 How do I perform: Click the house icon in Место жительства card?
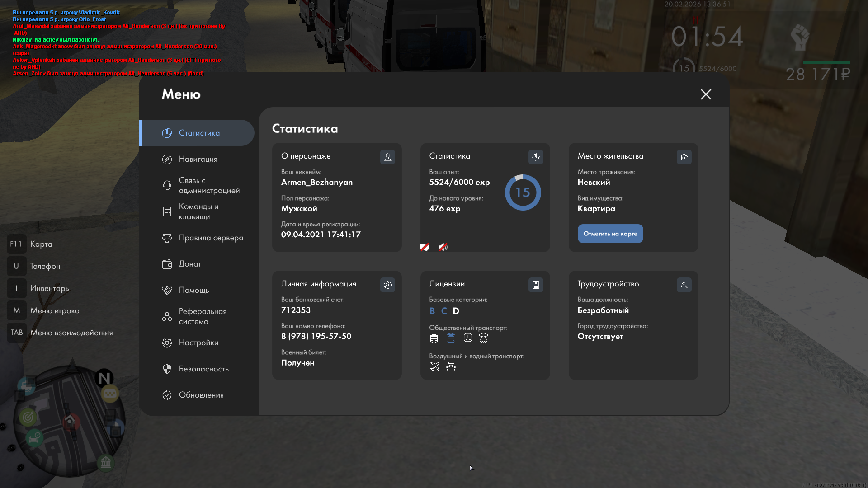coord(684,157)
